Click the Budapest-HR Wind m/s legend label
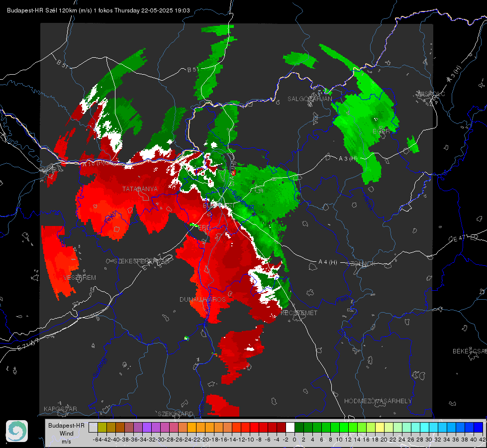 click(66, 433)
